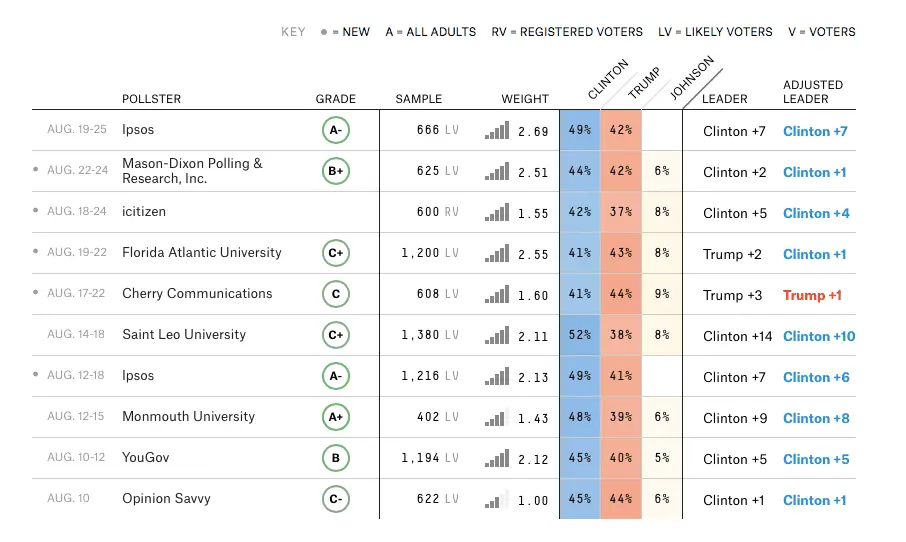Image resolution: width=906 pixels, height=542 pixels.
Task: Click the A+ grade badge for Monmouth University
Action: click(335, 418)
